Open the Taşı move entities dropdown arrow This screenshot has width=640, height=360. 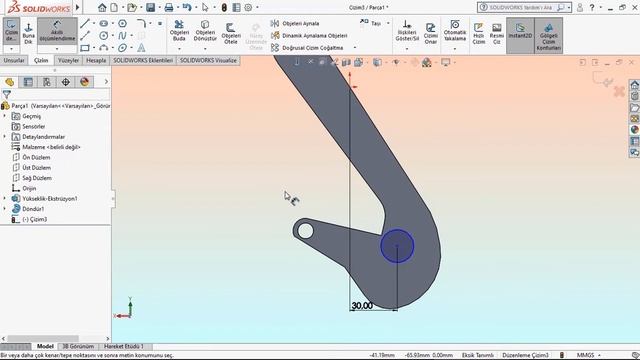point(388,23)
